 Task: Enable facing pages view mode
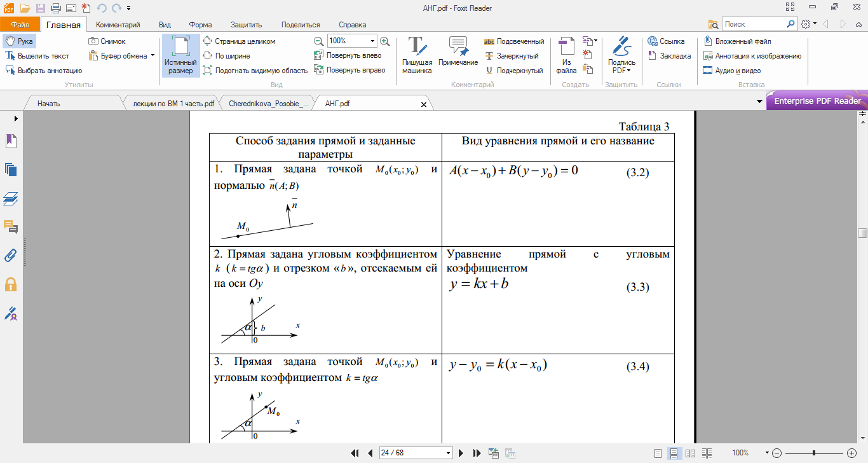pyautogui.click(x=690, y=453)
